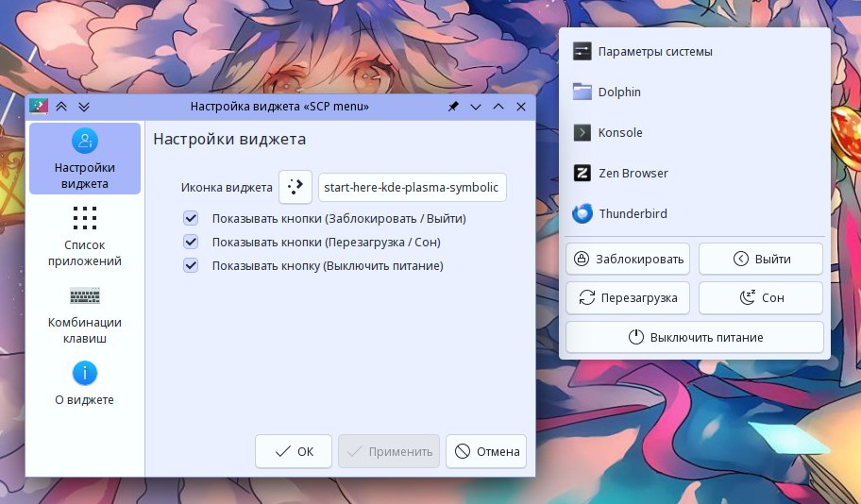
Task: Pin the window with the pin icon
Action: click(453, 107)
